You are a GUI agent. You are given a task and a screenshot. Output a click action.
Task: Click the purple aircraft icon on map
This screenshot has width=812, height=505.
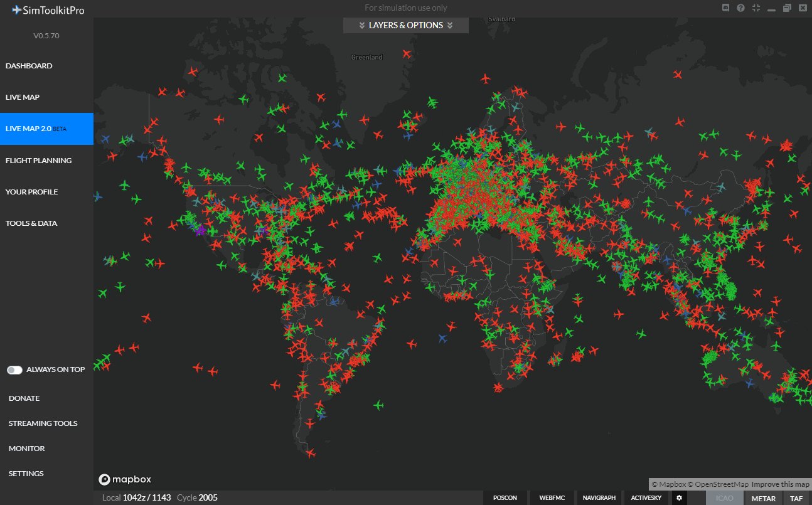[200, 231]
